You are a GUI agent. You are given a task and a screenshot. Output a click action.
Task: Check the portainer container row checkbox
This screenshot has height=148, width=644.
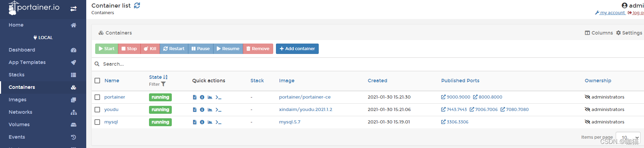97,97
